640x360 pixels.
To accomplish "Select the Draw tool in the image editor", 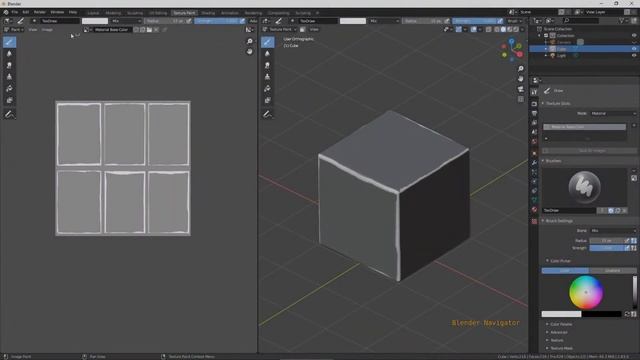I will [9, 42].
